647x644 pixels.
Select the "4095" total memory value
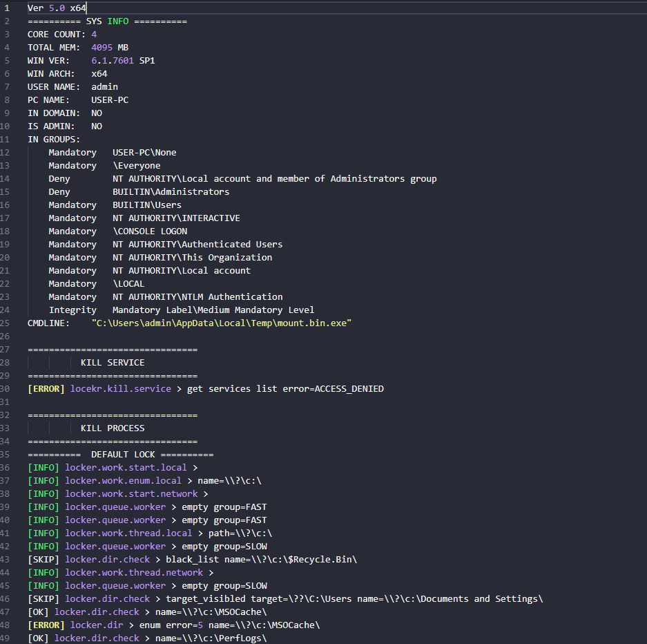(102, 48)
